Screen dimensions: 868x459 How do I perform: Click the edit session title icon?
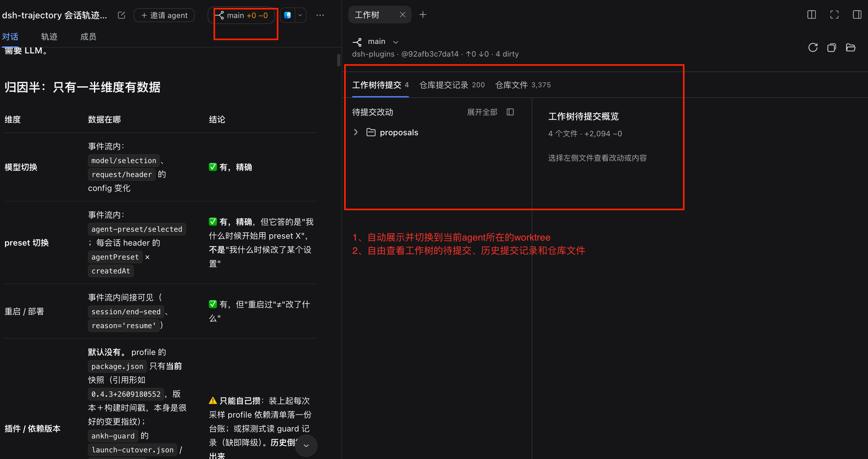click(x=121, y=15)
